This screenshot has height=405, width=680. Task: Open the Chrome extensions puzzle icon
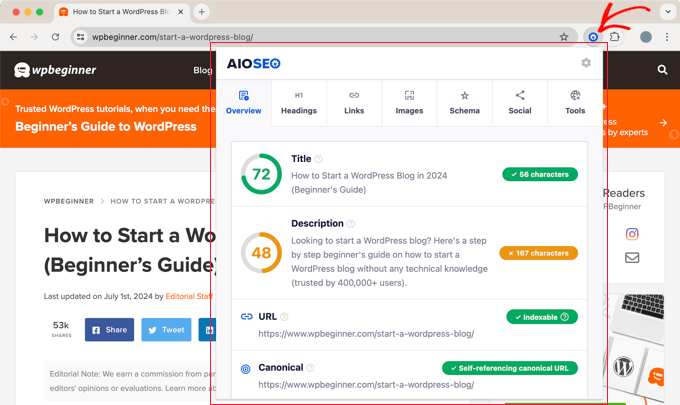[x=614, y=37]
